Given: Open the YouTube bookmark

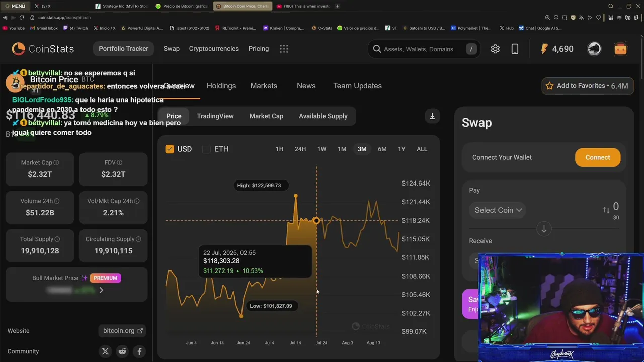Looking at the screenshot, I should point(14,28).
